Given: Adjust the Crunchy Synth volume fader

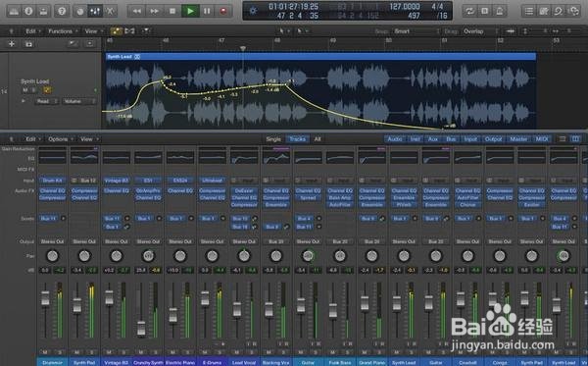Looking at the screenshot, I should [x=141, y=328].
